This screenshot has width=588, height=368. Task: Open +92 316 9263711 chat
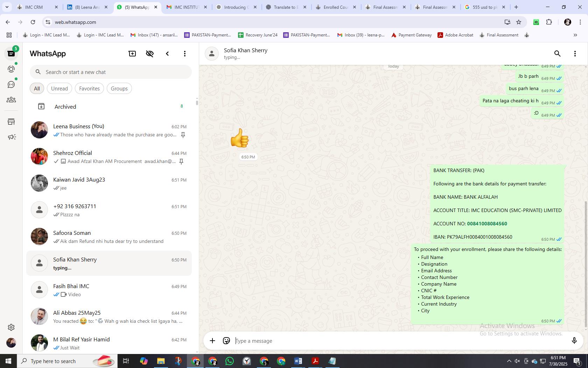(x=109, y=210)
